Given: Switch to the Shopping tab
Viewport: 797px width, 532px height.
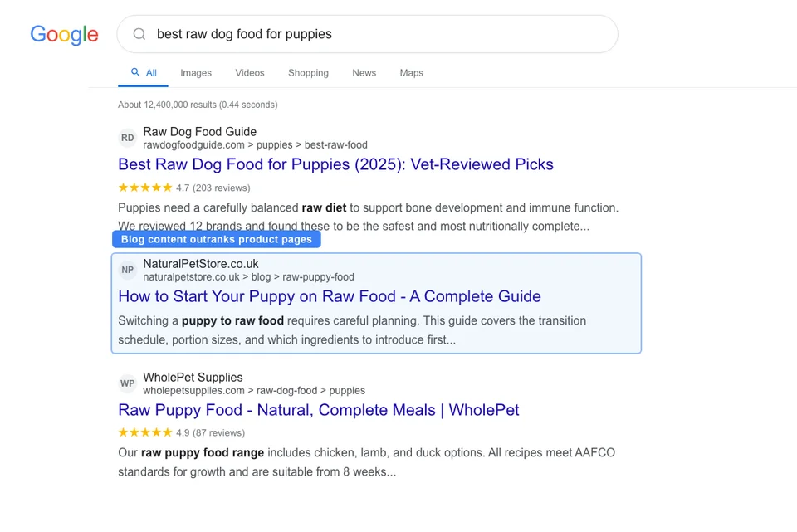Looking at the screenshot, I should pyautogui.click(x=308, y=73).
